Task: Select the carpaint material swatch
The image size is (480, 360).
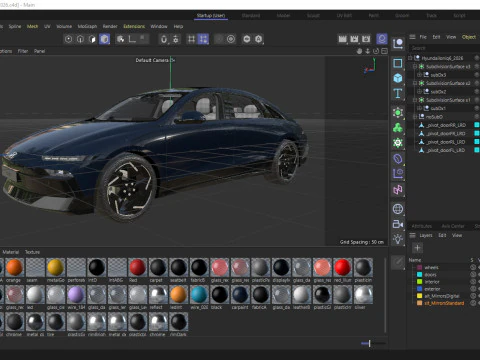Action: (240, 295)
